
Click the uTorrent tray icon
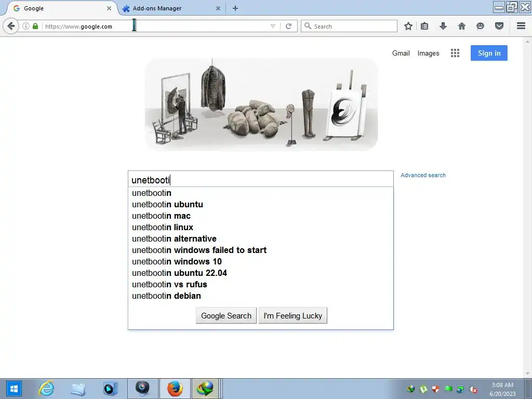click(x=423, y=389)
